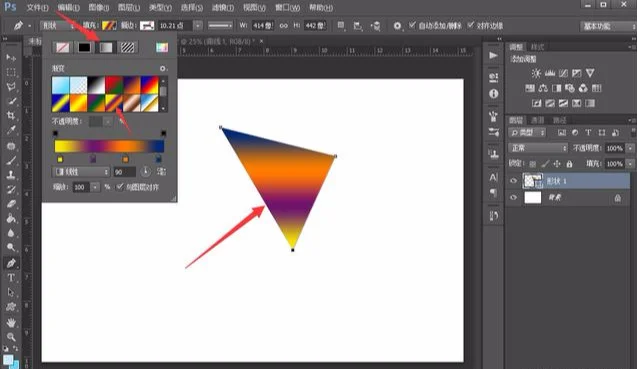The image size is (637, 369).
Task: Open the layer opacity dropdown arrow
Action: click(630, 148)
